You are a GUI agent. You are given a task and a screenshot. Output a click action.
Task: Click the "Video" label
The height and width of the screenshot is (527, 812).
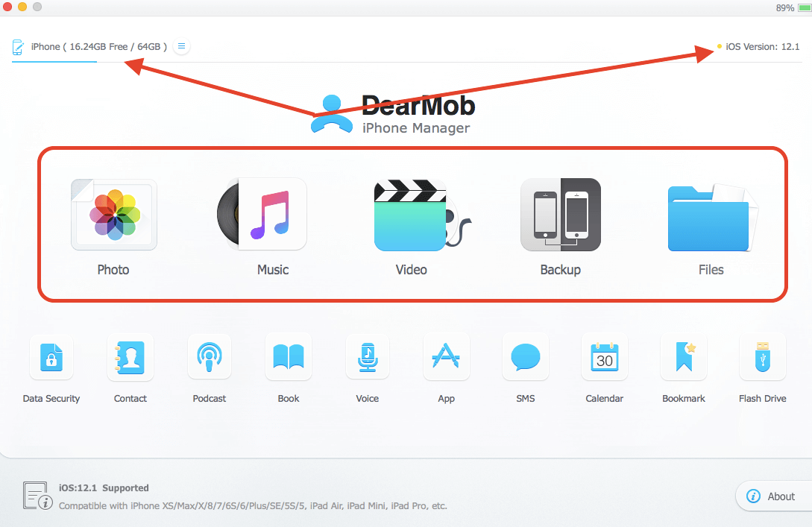pyautogui.click(x=411, y=270)
